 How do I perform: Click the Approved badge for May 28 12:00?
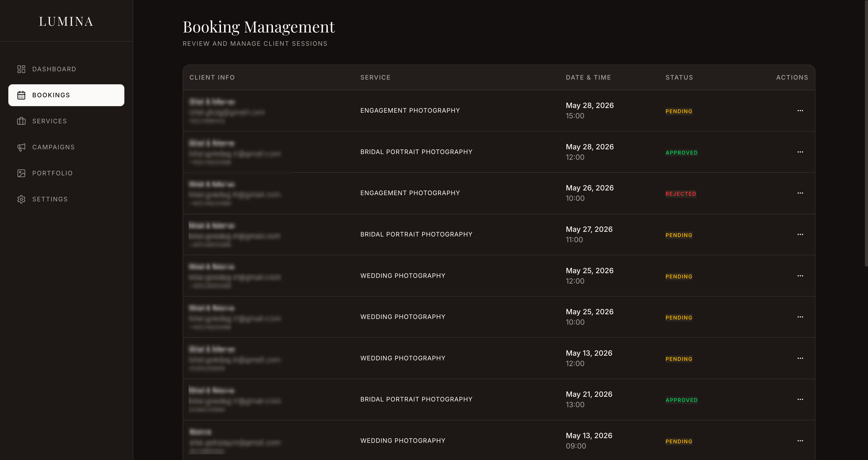681,153
